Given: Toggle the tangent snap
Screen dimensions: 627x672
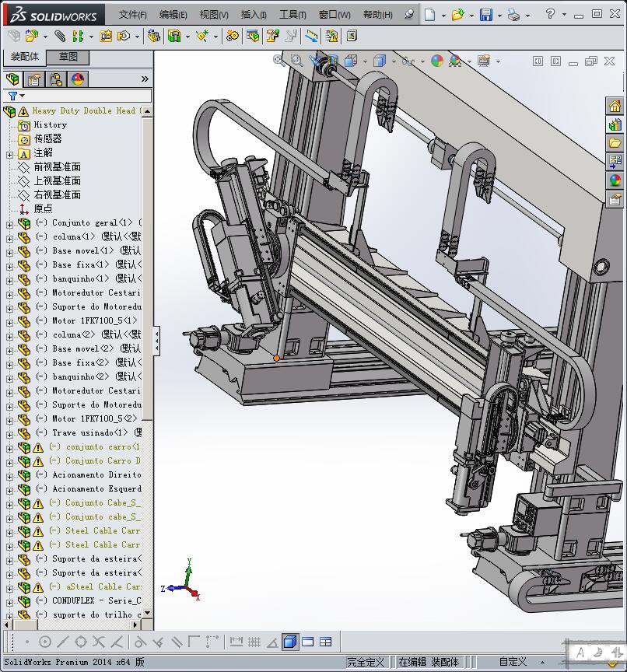Looking at the screenshot, I should 140,642.
